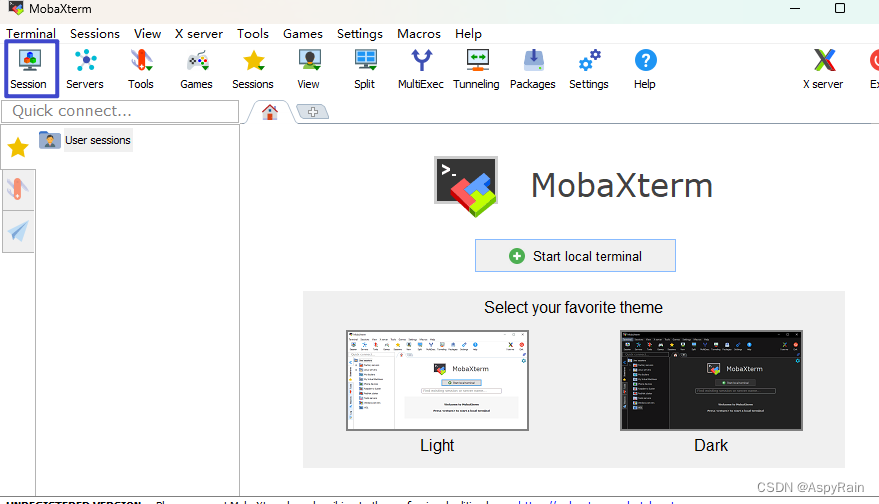This screenshot has height=504, width=879.
Task: Click the X server toolbar icon
Action: click(824, 69)
